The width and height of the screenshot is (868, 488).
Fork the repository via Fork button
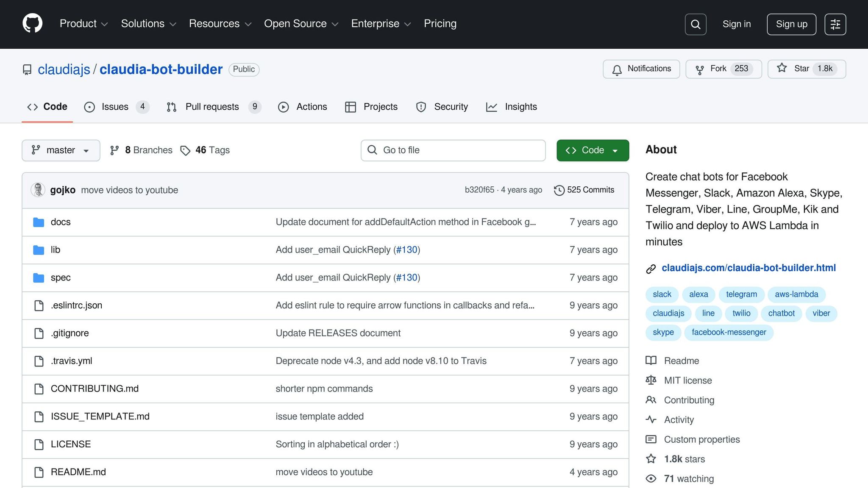[x=723, y=69]
